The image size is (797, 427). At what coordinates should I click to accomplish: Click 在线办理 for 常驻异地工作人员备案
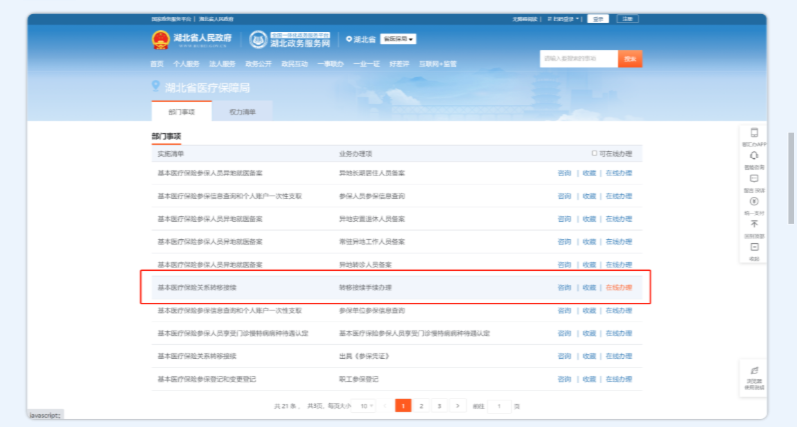coord(619,242)
